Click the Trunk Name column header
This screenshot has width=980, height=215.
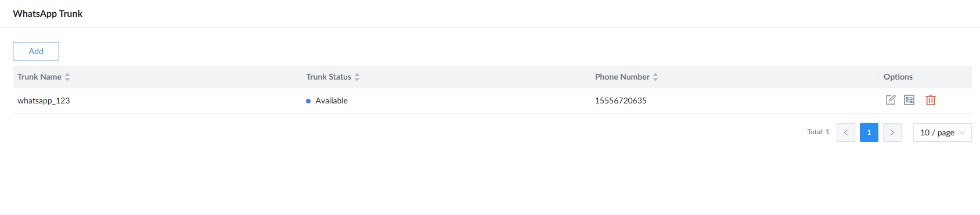click(39, 77)
